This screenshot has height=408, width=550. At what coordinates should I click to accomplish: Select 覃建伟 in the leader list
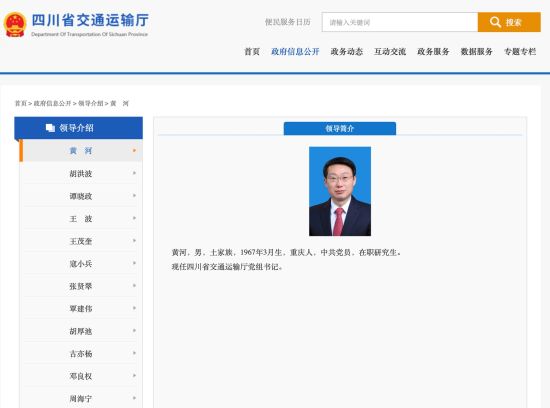[x=81, y=309]
